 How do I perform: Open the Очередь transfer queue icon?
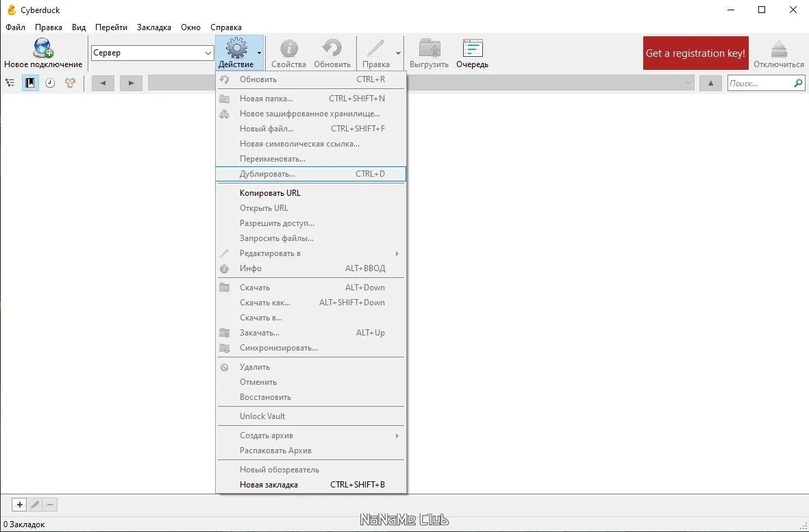pyautogui.click(x=472, y=49)
